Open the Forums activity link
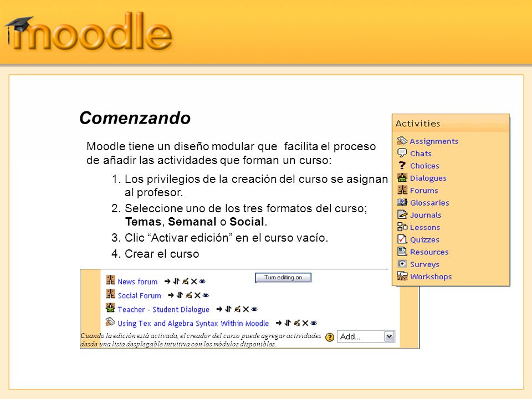Image resolution: width=532 pixels, height=399 pixels. 424,190
